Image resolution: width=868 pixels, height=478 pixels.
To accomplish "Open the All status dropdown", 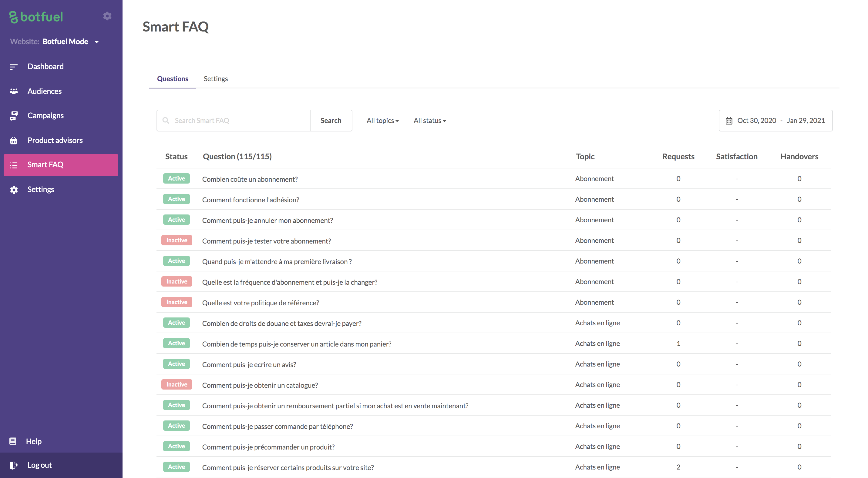I will [x=430, y=121].
